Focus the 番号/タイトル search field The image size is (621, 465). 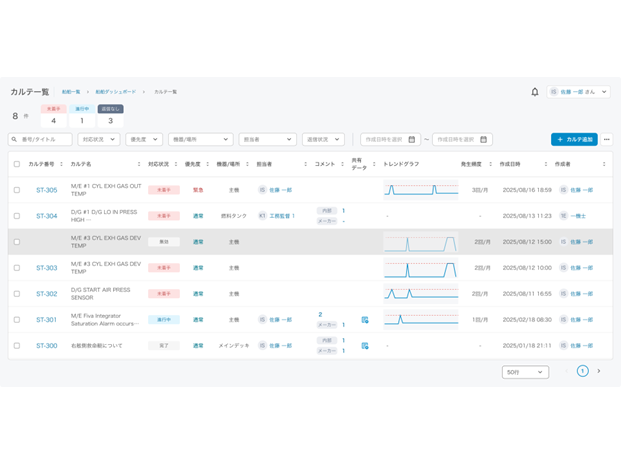click(41, 140)
